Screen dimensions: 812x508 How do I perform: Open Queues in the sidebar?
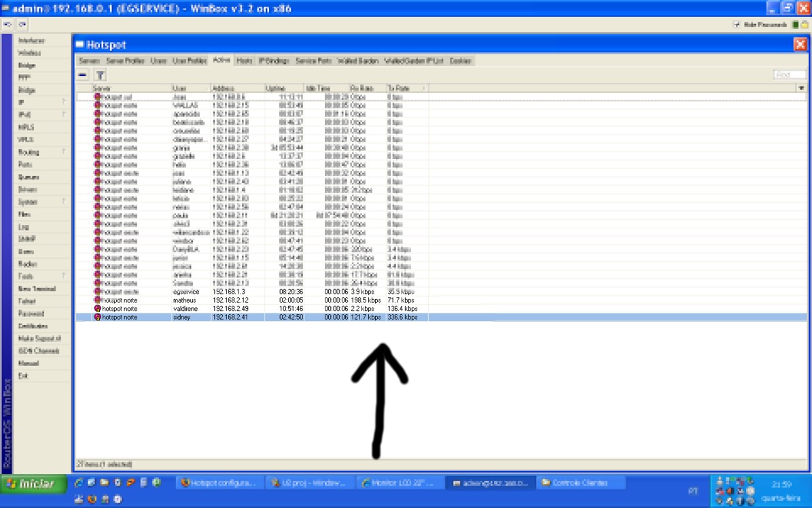29,177
